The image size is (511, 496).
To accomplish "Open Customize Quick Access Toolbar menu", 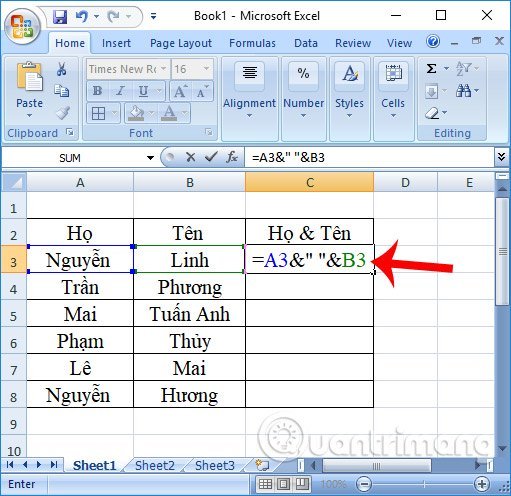I will pyautogui.click(x=153, y=16).
